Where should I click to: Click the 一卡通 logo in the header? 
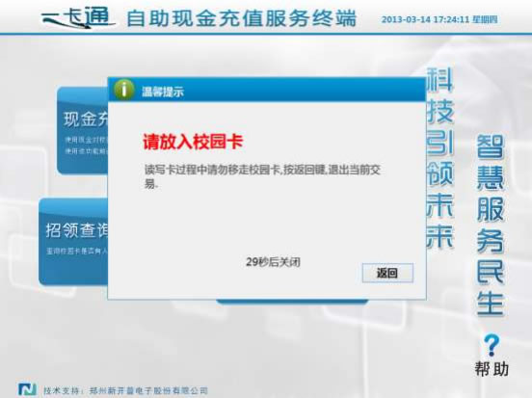78,17
